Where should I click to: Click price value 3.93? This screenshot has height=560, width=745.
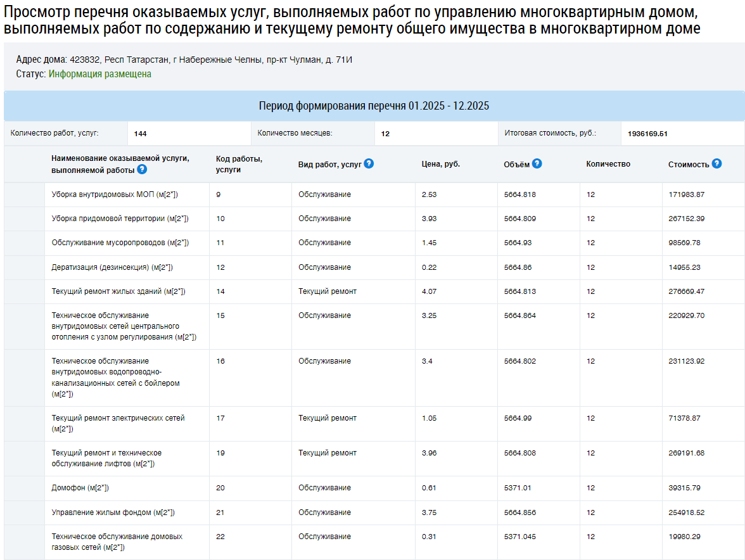point(429,219)
